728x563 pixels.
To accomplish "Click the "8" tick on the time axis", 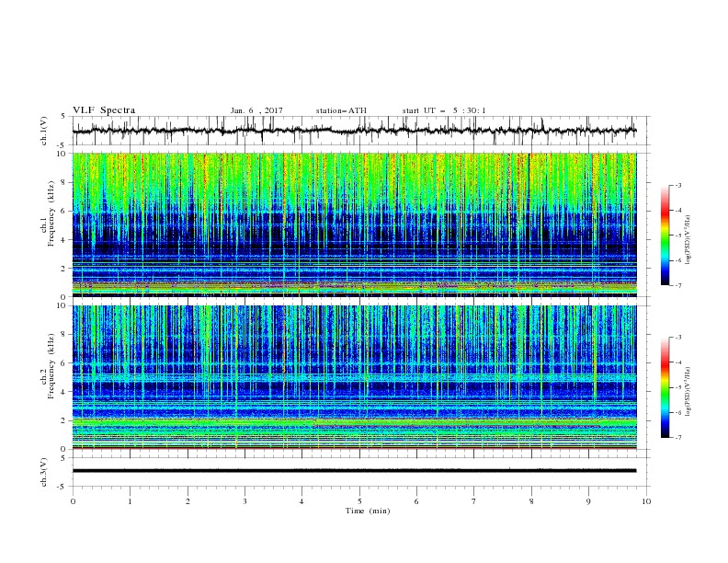I will pos(531,501).
